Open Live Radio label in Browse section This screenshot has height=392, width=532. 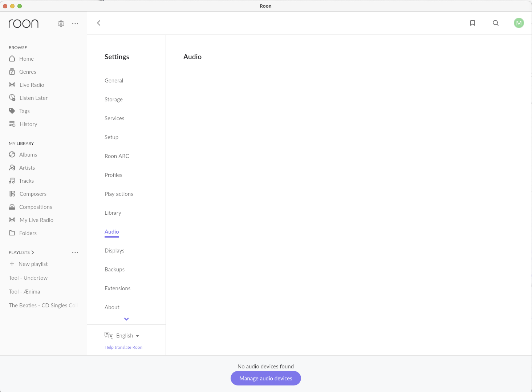click(x=32, y=85)
